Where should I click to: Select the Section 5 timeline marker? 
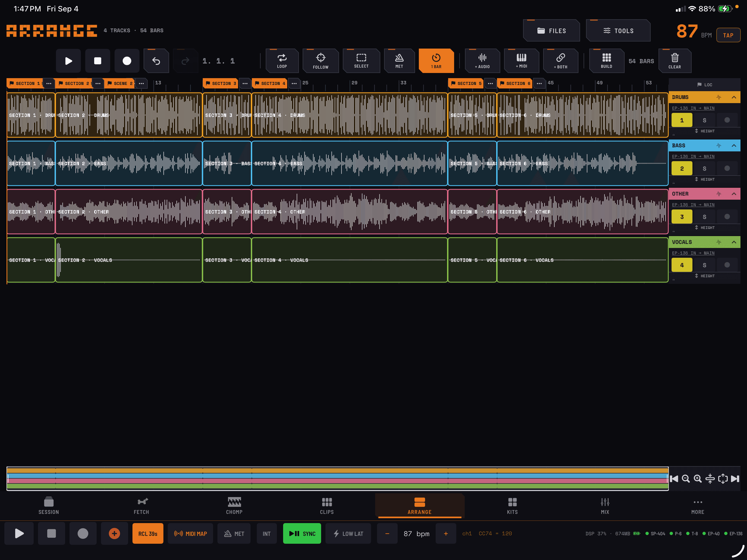pyautogui.click(x=466, y=83)
